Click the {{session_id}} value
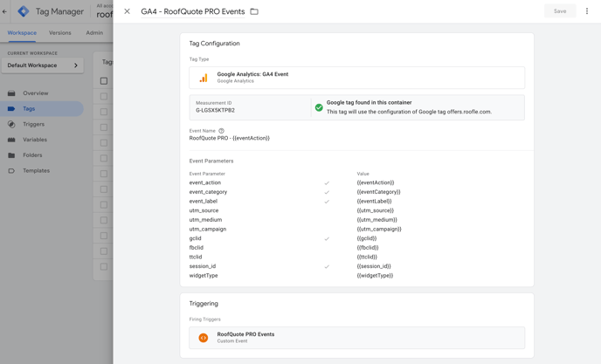This screenshot has height=364, width=601. tap(374, 266)
